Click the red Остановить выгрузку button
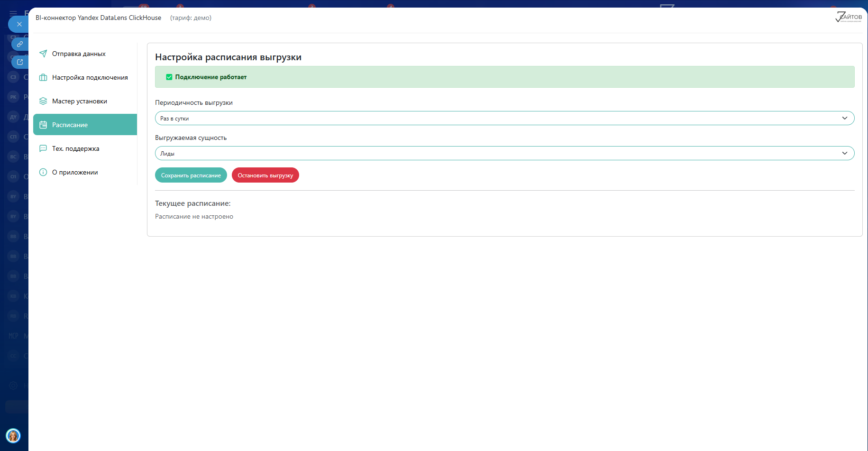The height and width of the screenshot is (451, 868). coord(265,175)
